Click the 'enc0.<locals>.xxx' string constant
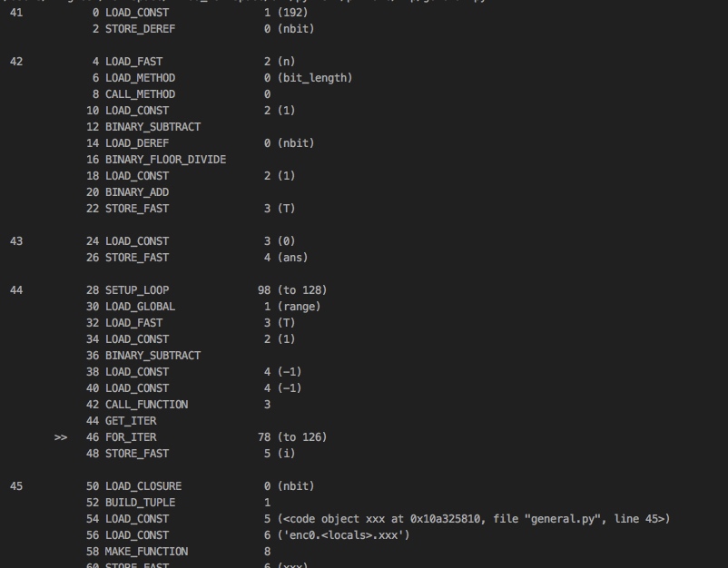This screenshot has height=568, width=728. pos(343,535)
